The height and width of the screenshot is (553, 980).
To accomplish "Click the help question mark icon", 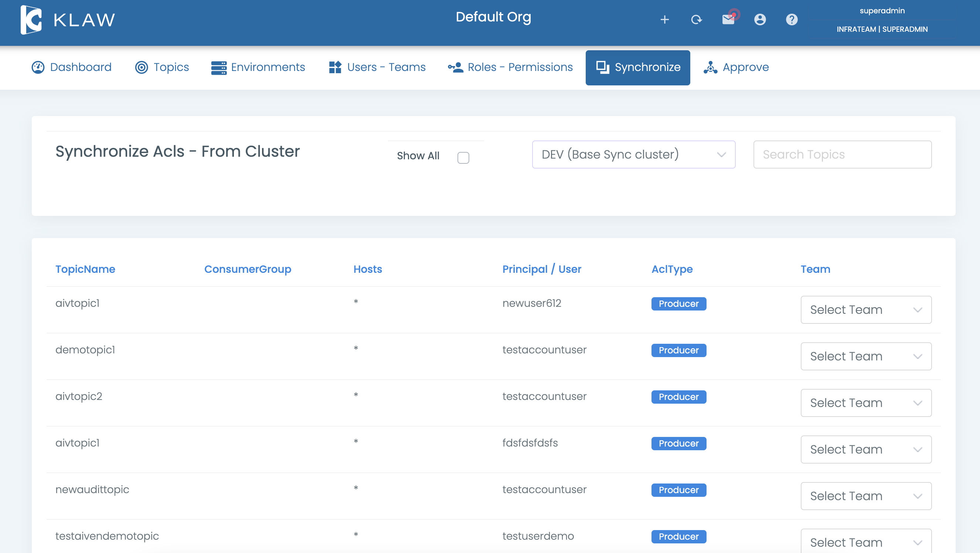I will click(x=792, y=20).
